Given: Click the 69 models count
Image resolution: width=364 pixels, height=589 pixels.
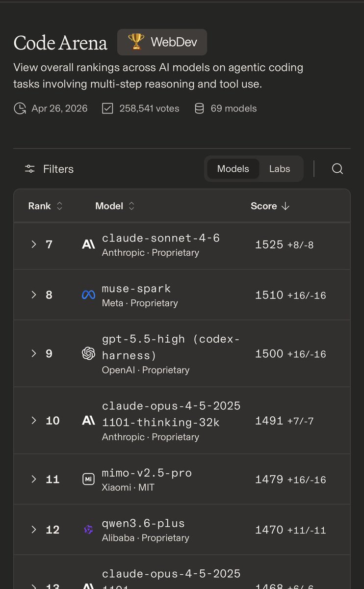Looking at the screenshot, I should pyautogui.click(x=234, y=108).
